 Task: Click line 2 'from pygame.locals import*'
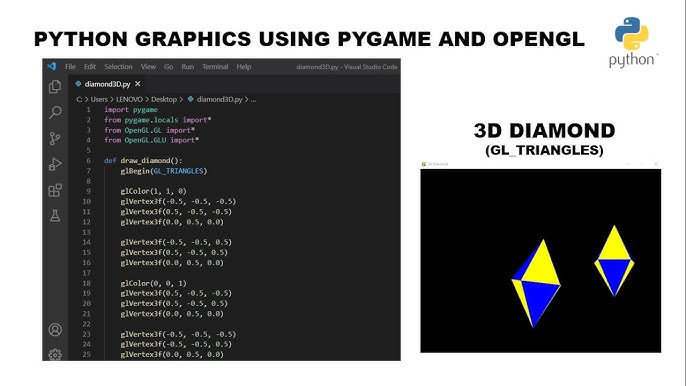pos(158,119)
